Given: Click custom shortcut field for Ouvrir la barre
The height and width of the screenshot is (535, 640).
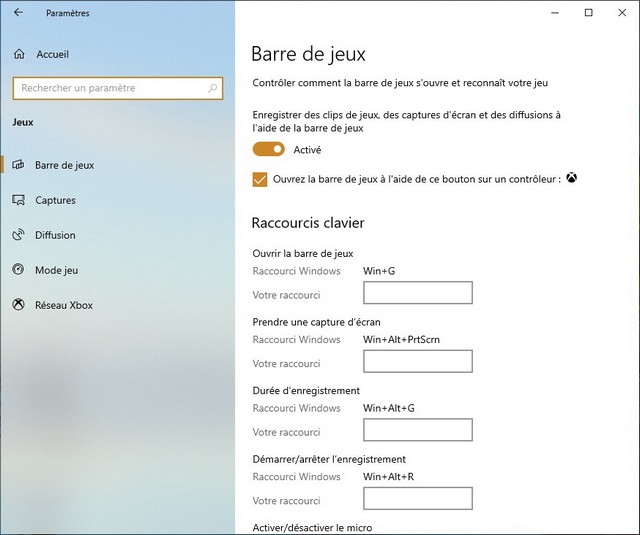Looking at the screenshot, I should point(417,293).
